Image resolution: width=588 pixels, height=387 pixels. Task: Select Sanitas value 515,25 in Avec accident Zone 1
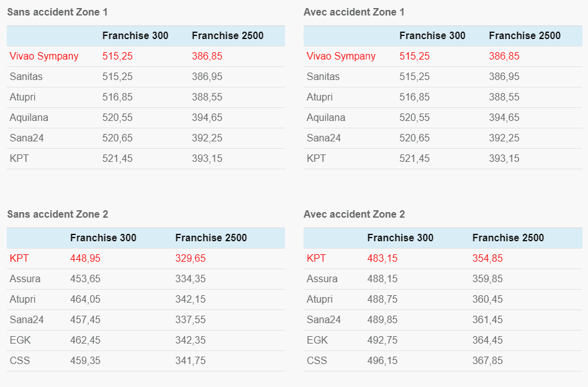414,76
